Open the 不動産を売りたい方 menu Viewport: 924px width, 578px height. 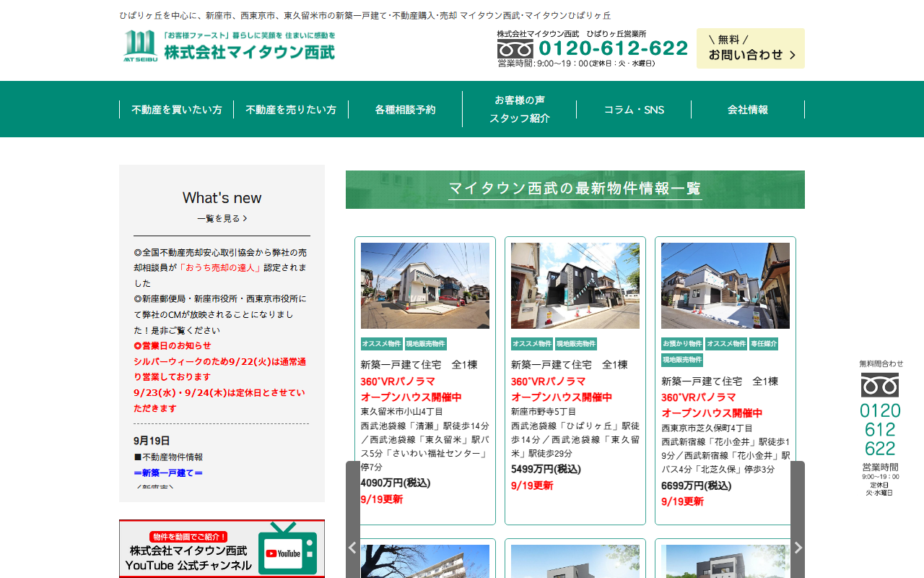(291, 110)
